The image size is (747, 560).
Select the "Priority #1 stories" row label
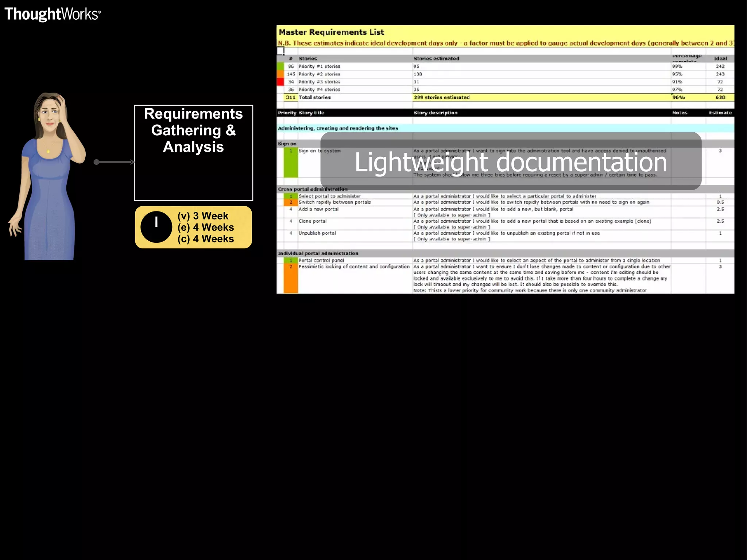click(319, 66)
